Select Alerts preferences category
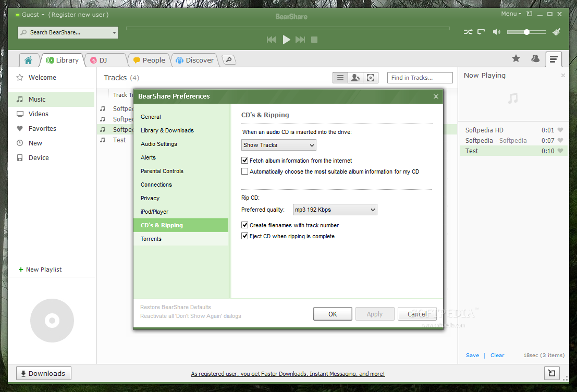Image resolution: width=577 pixels, height=392 pixels. pos(181,157)
